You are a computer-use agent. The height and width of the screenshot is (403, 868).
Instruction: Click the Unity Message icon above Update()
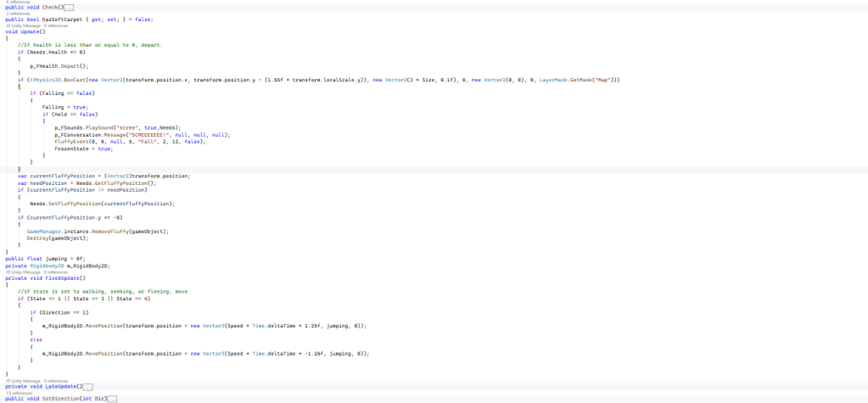[8, 25]
